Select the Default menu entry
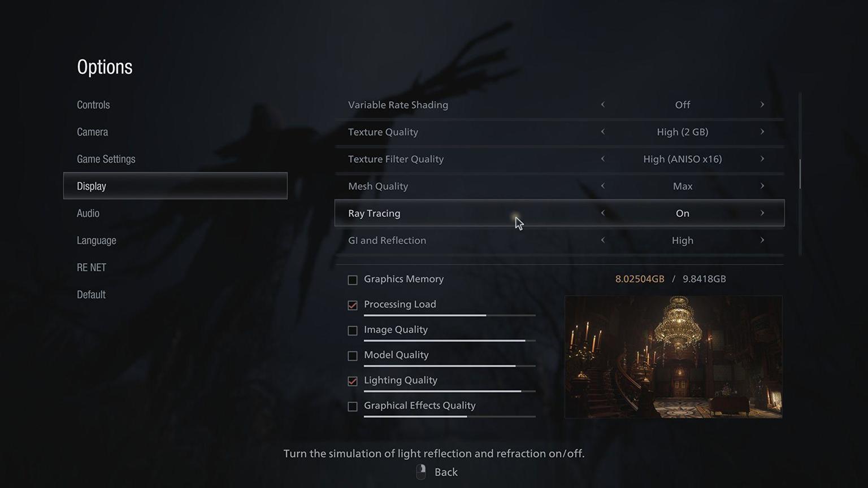Image resolution: width=868 pixels, height=488 pixels. coord(91,294)
